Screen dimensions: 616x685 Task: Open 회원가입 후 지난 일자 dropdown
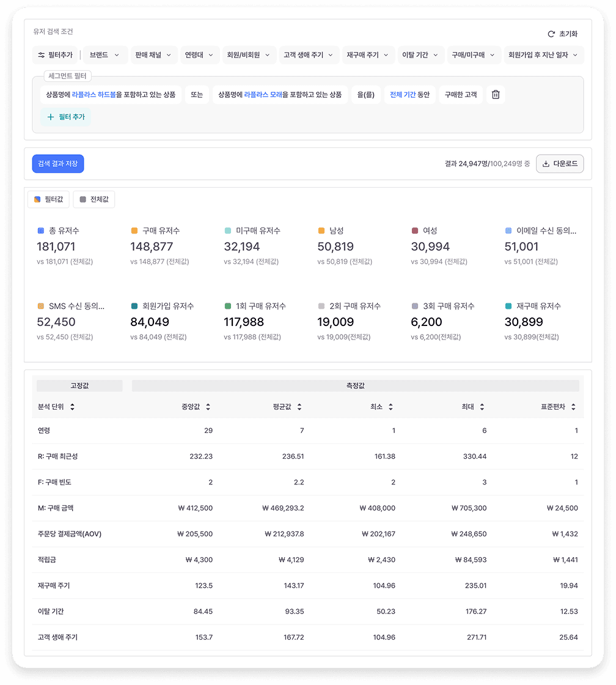point(543,55)
